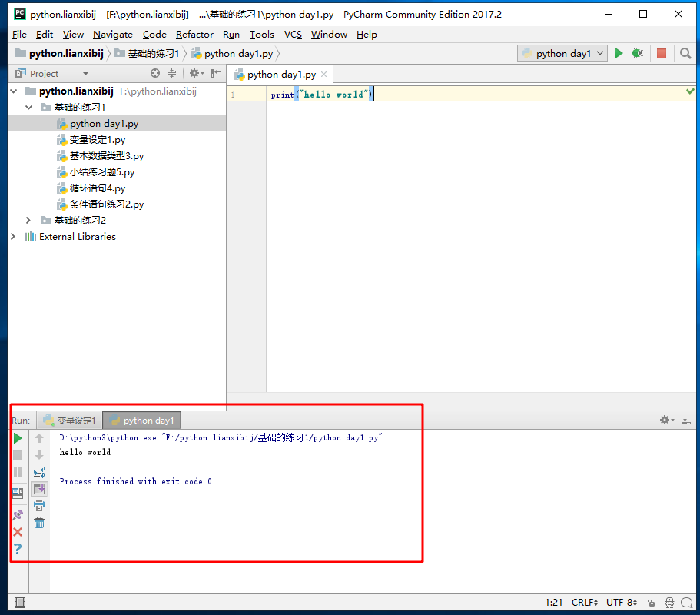Open Project panel gear settings
The height and width of the screenshot is (615, 700).
click(x=197, y=73)
